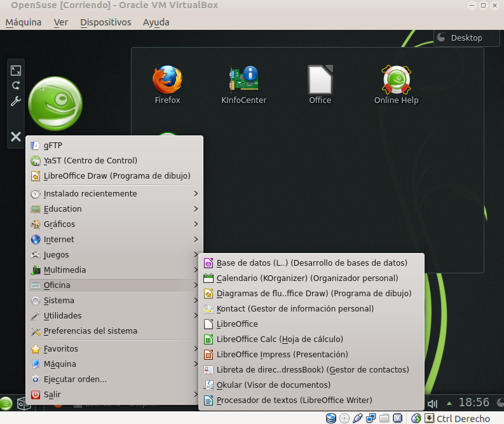Screen dimensions: 504x424
Task: Click the volume speaker icon in system tray
Action: [433, 403]
